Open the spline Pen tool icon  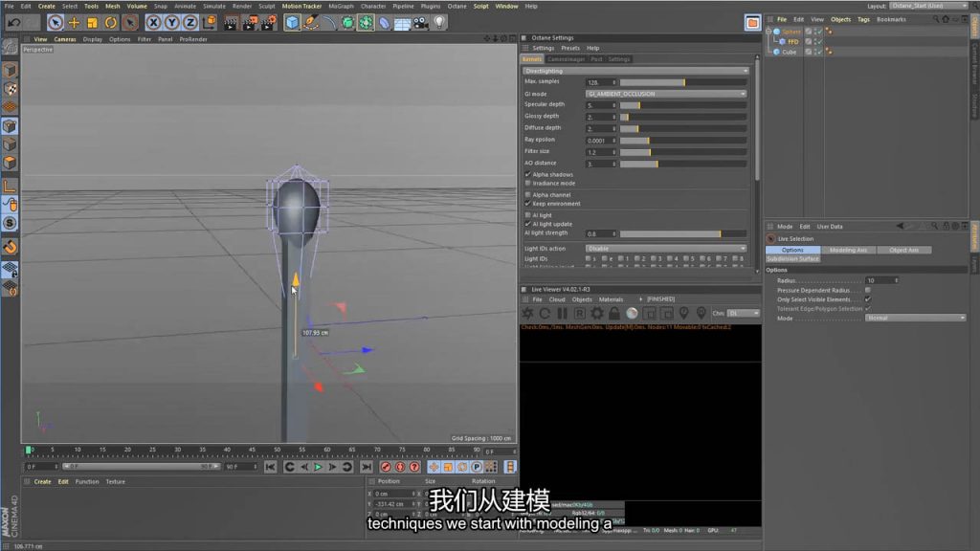[x=311, y=23]
